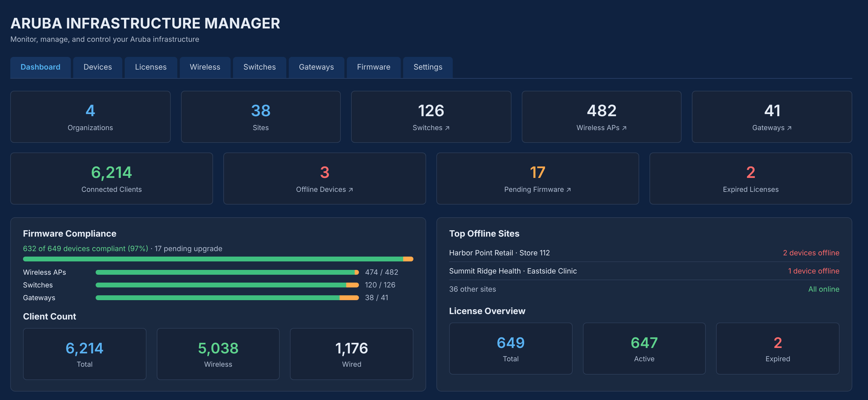Image resolution: width=868 pixels, height=400 pixels.
Task: Go to the Wireless tab
Action: tap(205, 67)
